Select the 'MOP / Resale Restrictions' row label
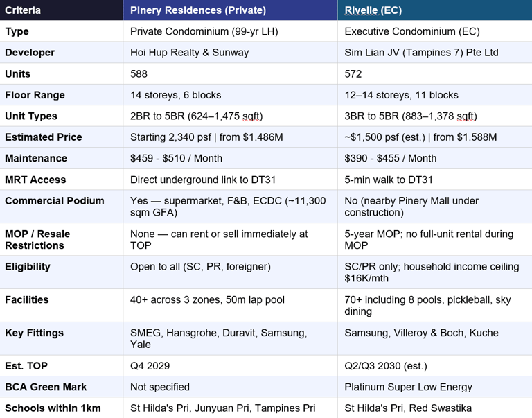Viewport: 532px width, 418px height. (62, 239)
